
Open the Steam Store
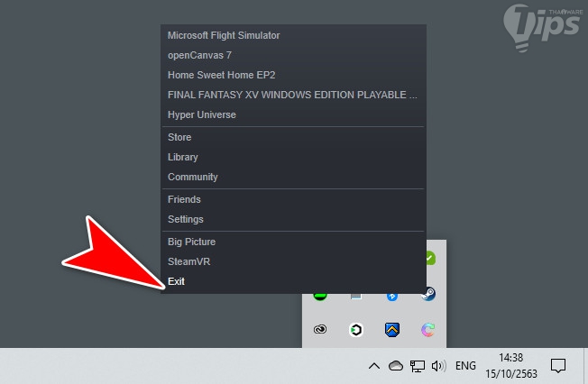coord(293,137)
